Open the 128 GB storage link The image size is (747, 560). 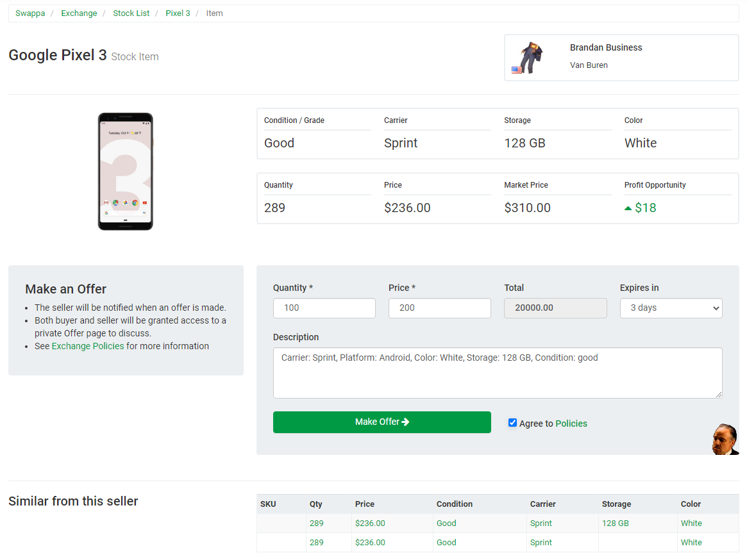[x=615, y=523]
